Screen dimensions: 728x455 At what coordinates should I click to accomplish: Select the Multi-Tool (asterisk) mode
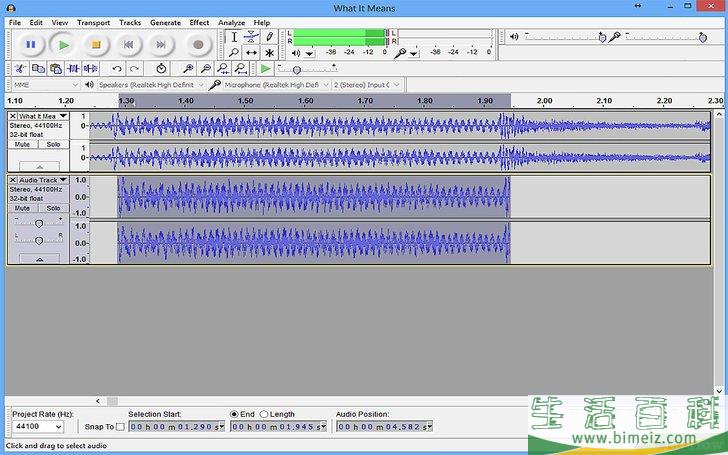269,52
